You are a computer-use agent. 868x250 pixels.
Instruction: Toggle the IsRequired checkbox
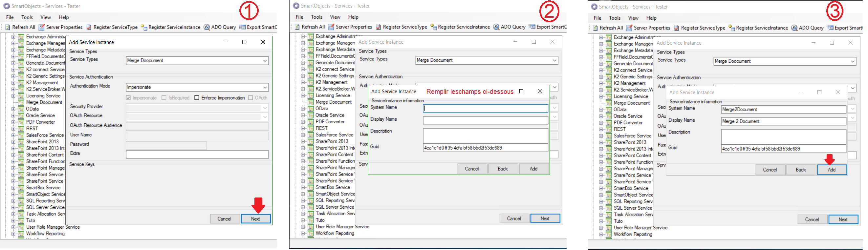[x=164, y=98]
